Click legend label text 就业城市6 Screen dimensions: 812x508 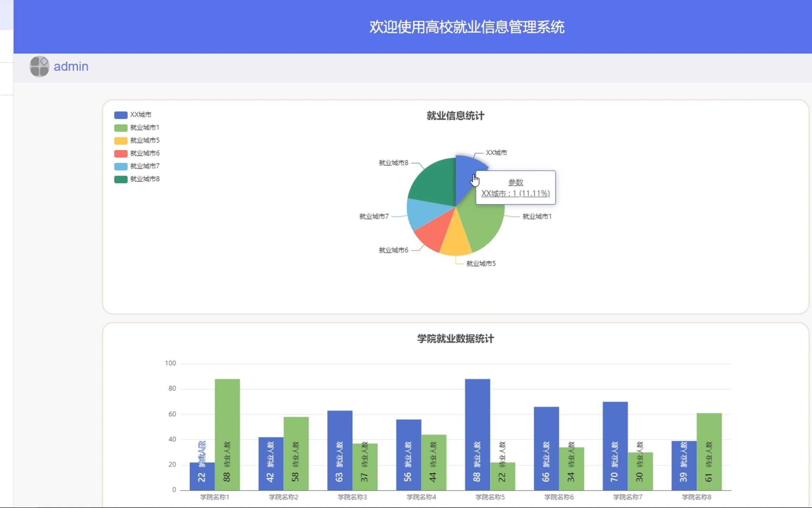(145, 153)
